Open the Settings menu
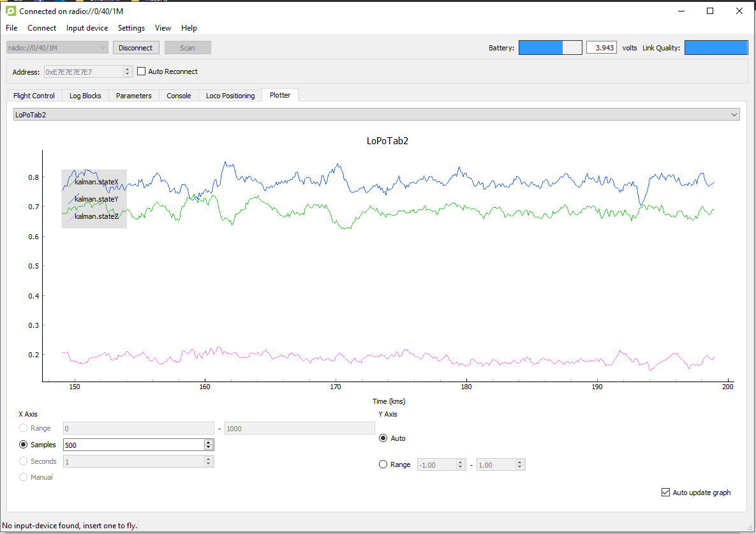Image resolution: width=756 pixels, height=534 pixels. [x=131, y=28]
